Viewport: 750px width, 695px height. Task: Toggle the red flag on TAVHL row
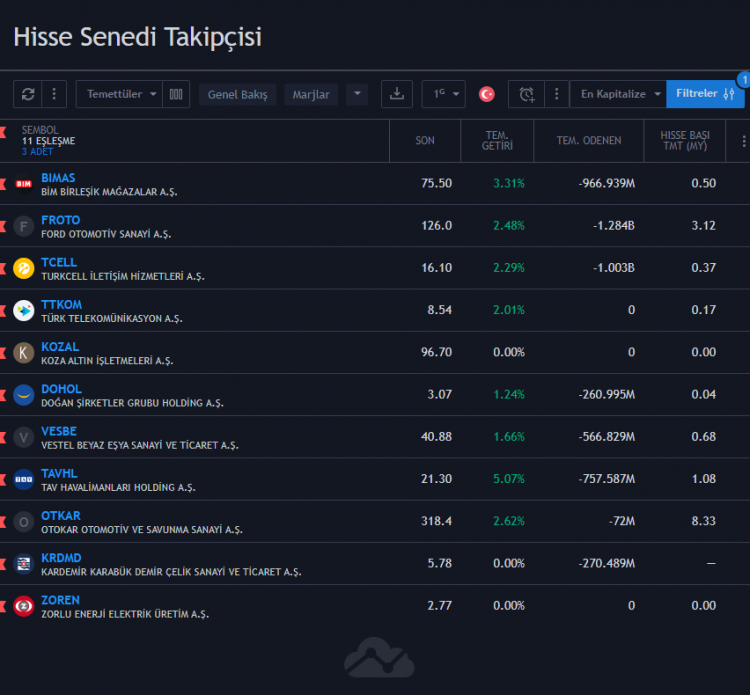click(3, 479)
